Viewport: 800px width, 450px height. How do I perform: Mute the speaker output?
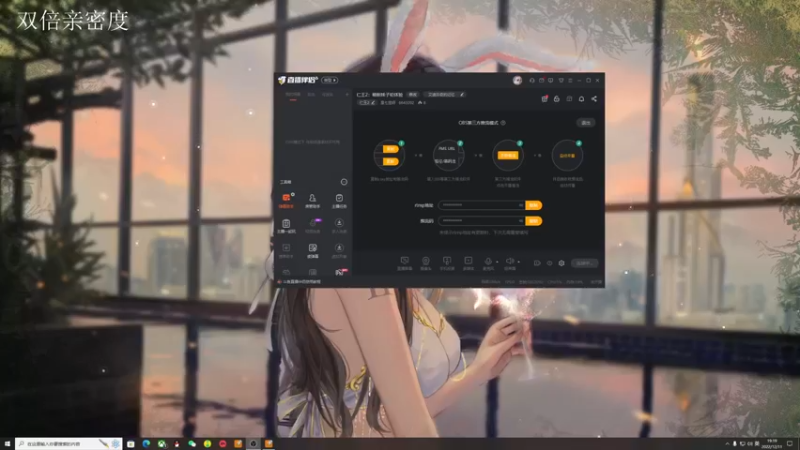click(x=510, y=263)
